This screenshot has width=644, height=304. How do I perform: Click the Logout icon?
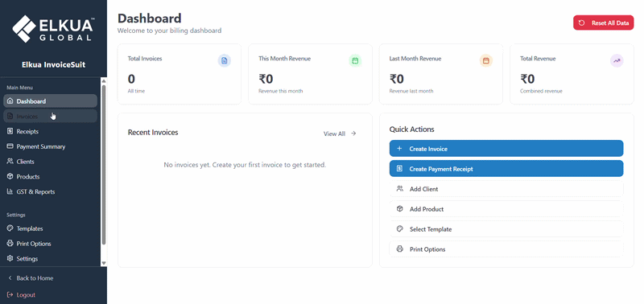pyautogui.click(x=10, y=295)
